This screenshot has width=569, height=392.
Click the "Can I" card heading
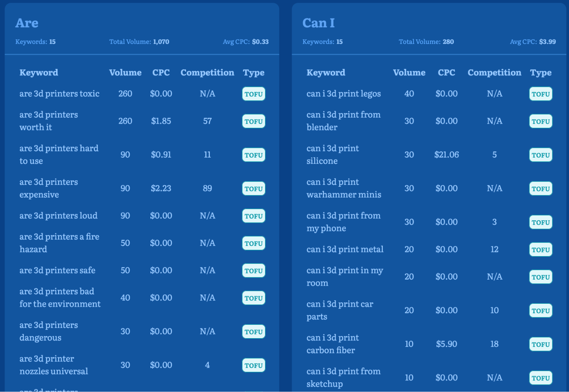(x=318, y=23)
